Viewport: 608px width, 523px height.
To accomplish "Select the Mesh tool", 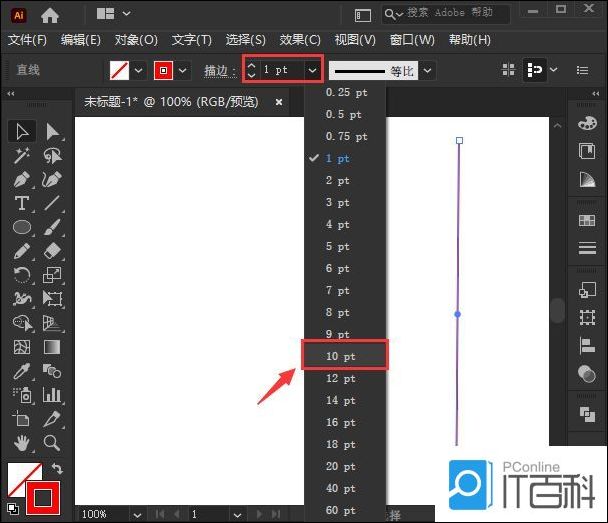I will (x=22, y=347).
